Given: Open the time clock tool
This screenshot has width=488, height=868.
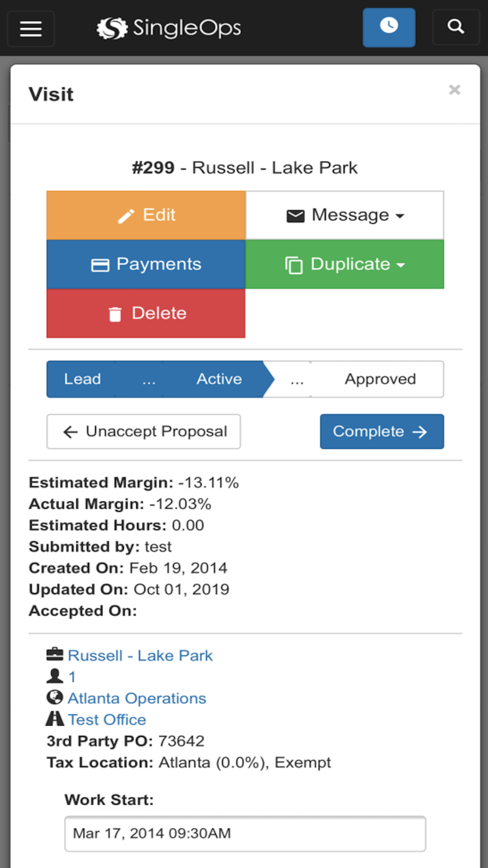Looking at the screenshot, I should click(x=388, y=27).
